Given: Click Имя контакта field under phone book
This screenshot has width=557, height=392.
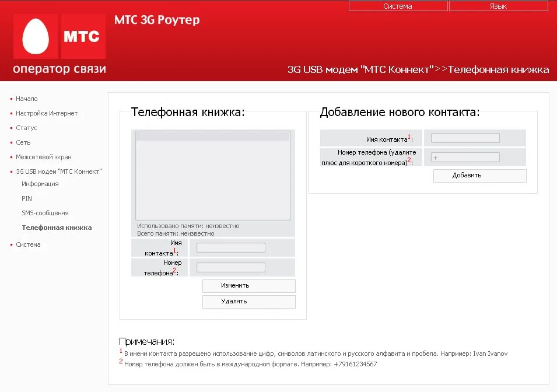Looking at the screenshot, I should 231,248.
